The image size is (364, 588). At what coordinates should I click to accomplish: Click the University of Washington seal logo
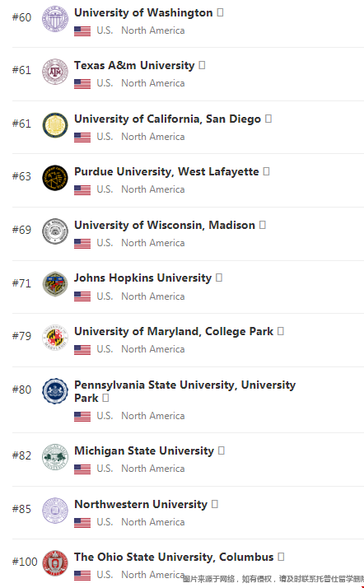[55, 19]
